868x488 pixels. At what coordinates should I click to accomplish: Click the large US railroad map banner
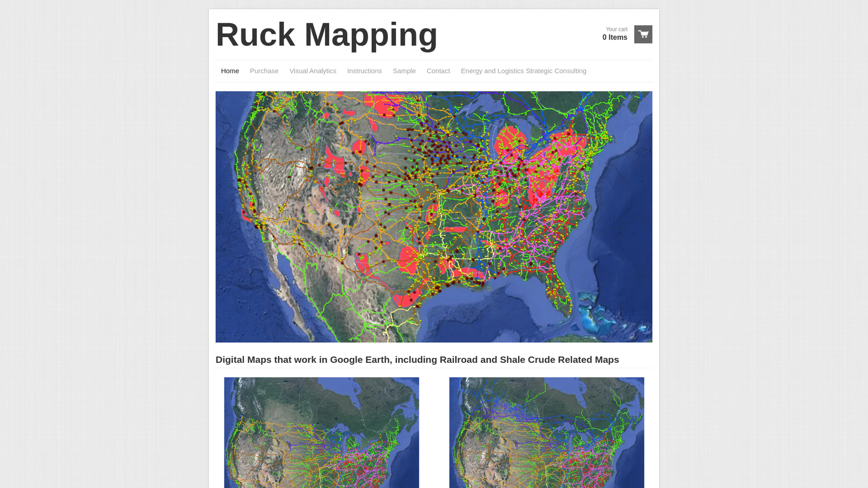434,217
